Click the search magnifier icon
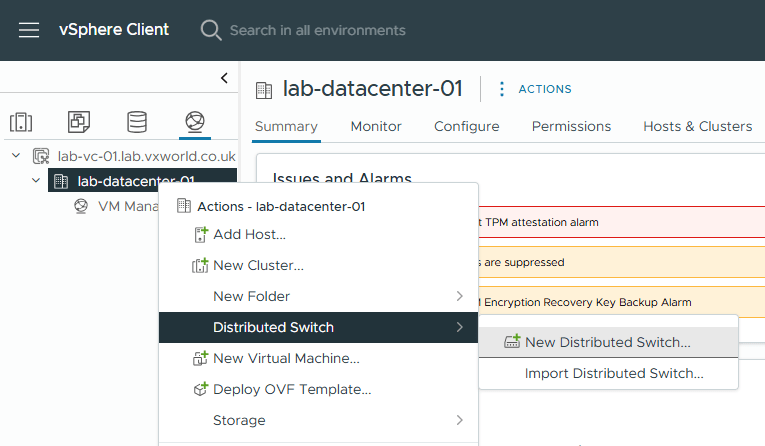The width and height of the screenshot is (765, 446). pyautogui.click(x=211, y=30)
